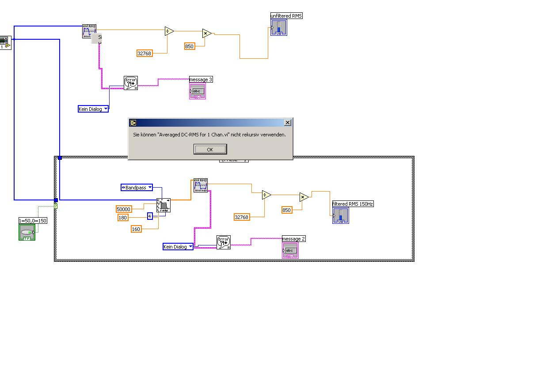Select the top Averaged DC-RMS VI icon
This screenshot has width=555, height=392.
[89, 31]
